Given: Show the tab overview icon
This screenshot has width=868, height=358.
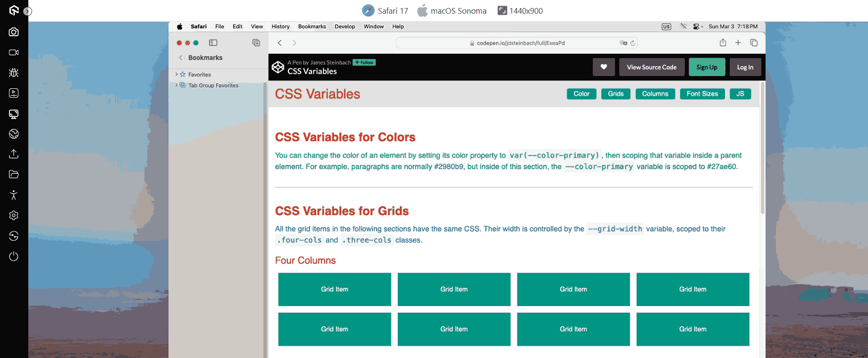Looking at the screenshot, I should (754, 43).
